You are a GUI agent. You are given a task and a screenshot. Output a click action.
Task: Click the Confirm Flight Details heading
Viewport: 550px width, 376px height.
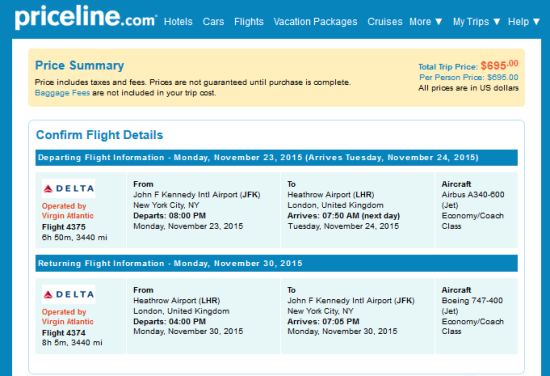(100, 135)
